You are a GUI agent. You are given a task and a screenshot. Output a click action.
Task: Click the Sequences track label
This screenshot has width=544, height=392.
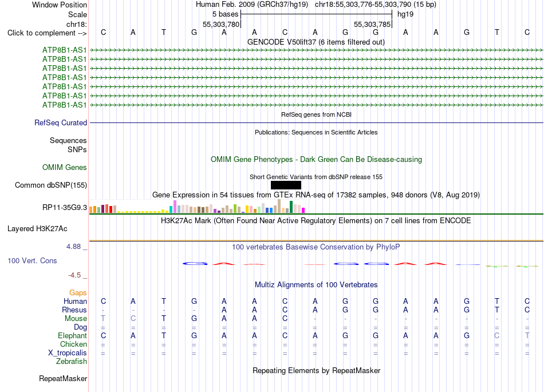[68, 140]
